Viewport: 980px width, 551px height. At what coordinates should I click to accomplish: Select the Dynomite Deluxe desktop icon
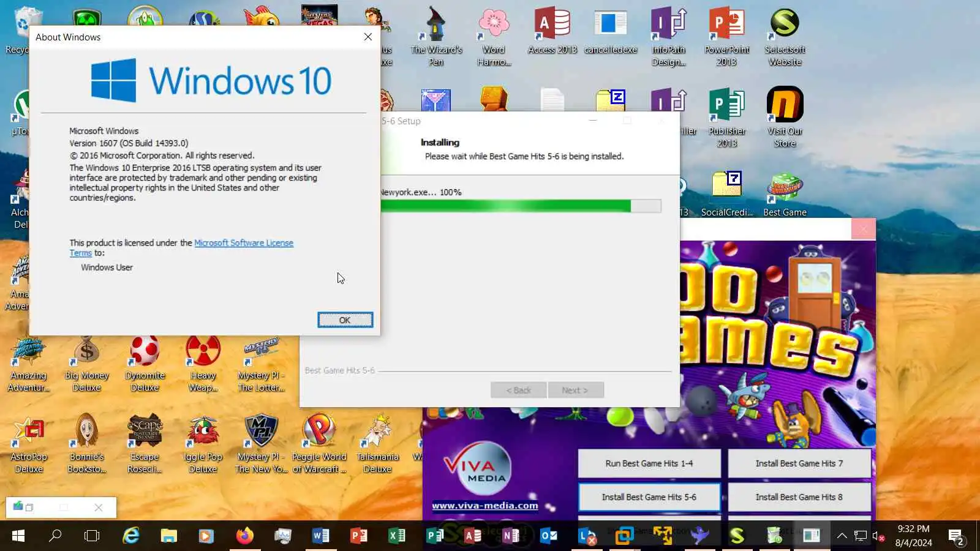pos(145,364)
